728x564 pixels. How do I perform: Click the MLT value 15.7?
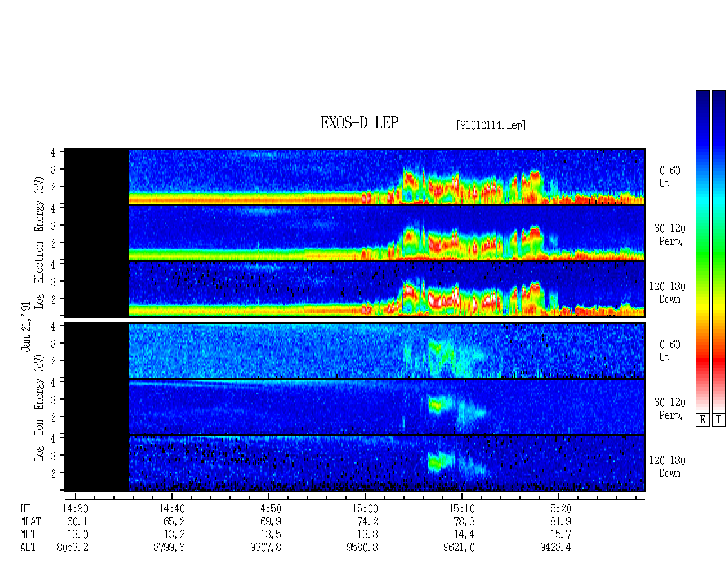point(560,535)
